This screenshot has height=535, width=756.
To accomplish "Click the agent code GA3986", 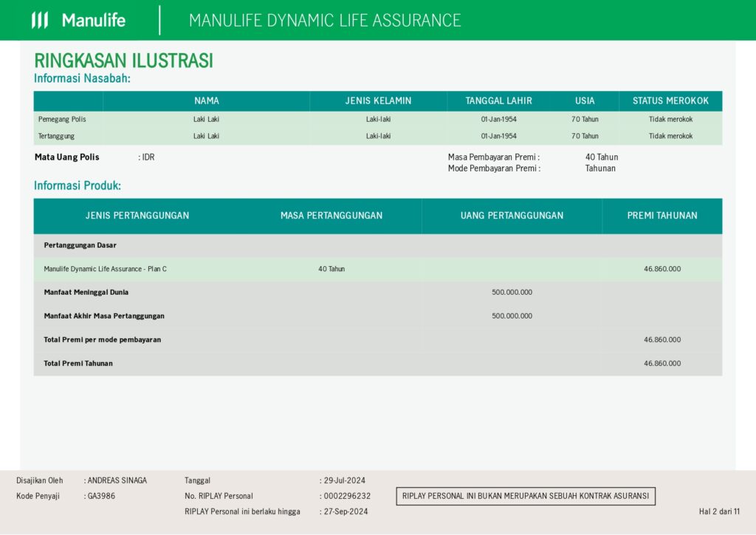I will pyautogui.click(x=101, y=496).
